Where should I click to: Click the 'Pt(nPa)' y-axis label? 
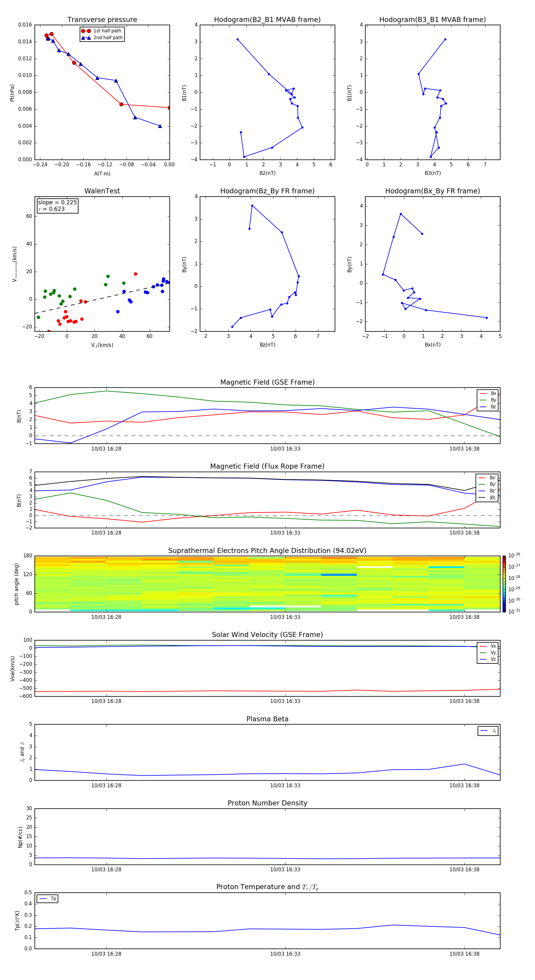coord(12,93)
